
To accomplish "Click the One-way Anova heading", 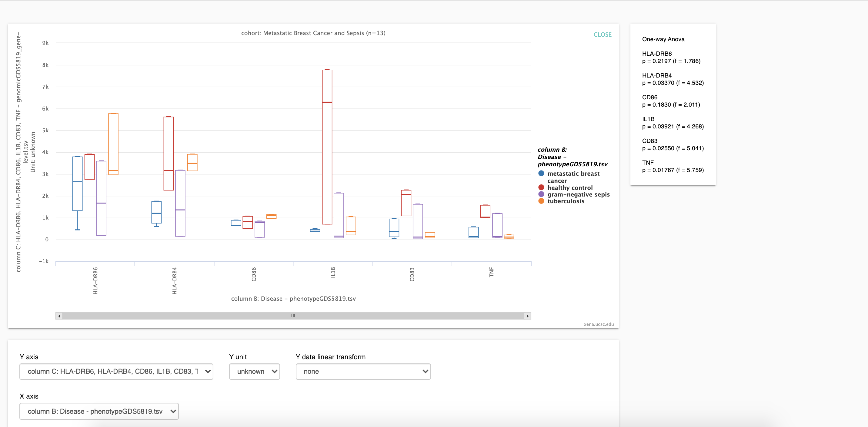I will pyautogui.click(x=663, y=39).
